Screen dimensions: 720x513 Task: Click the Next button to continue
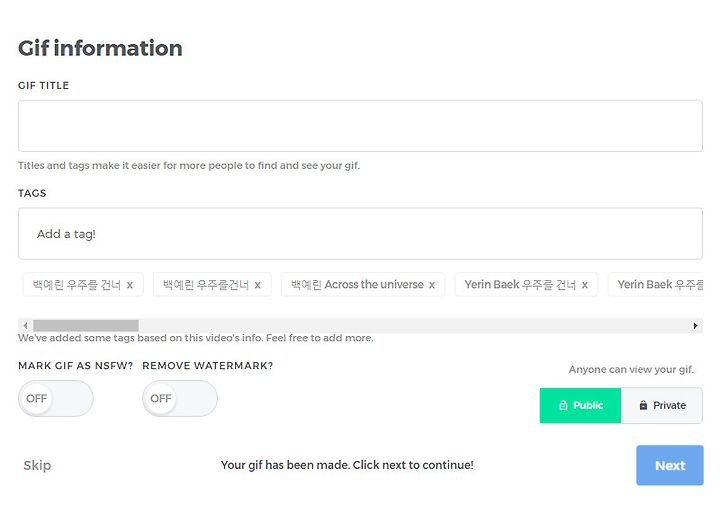point(670,465)
